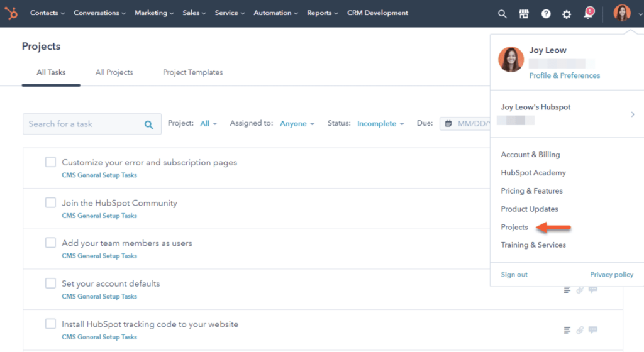
Task: Open the Project All filter dropdown
Action: pos(208,123)
